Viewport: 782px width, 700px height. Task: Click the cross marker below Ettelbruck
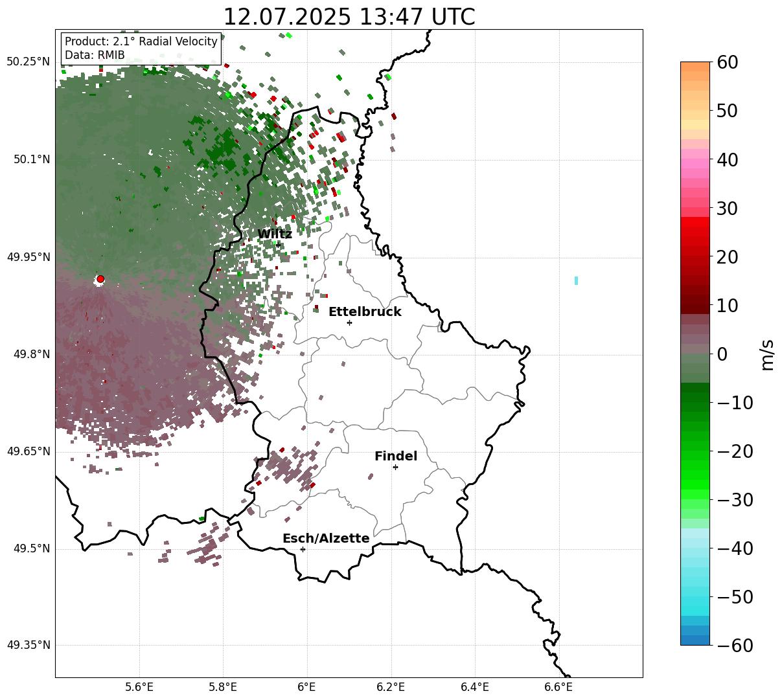[x=350, y=322]
